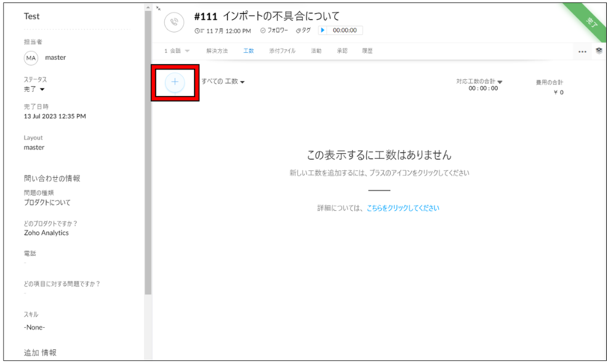Click the layers stack icon

[599, 51]
